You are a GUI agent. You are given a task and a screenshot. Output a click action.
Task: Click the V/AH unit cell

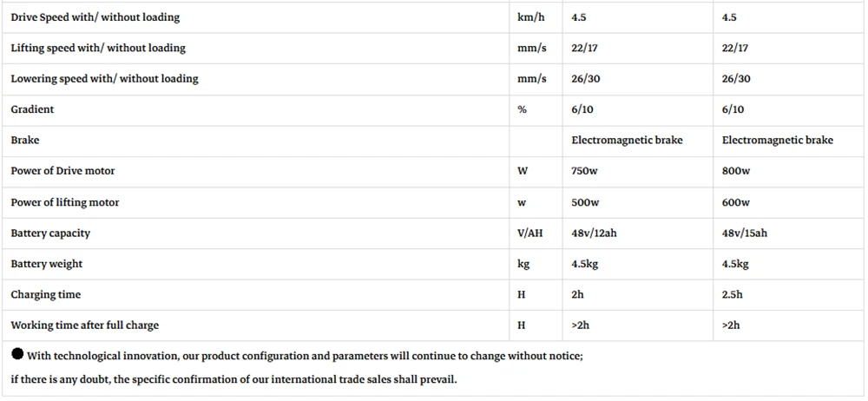point(530,233)
